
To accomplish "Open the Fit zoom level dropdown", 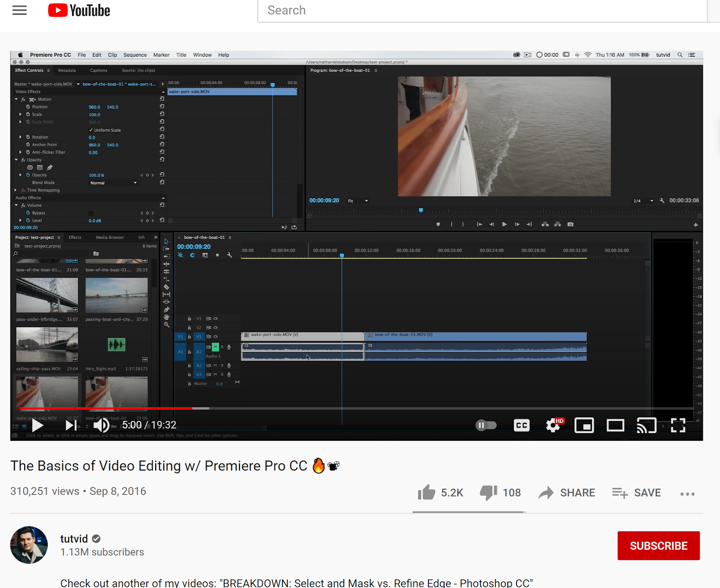I will (x=358, y=201).
